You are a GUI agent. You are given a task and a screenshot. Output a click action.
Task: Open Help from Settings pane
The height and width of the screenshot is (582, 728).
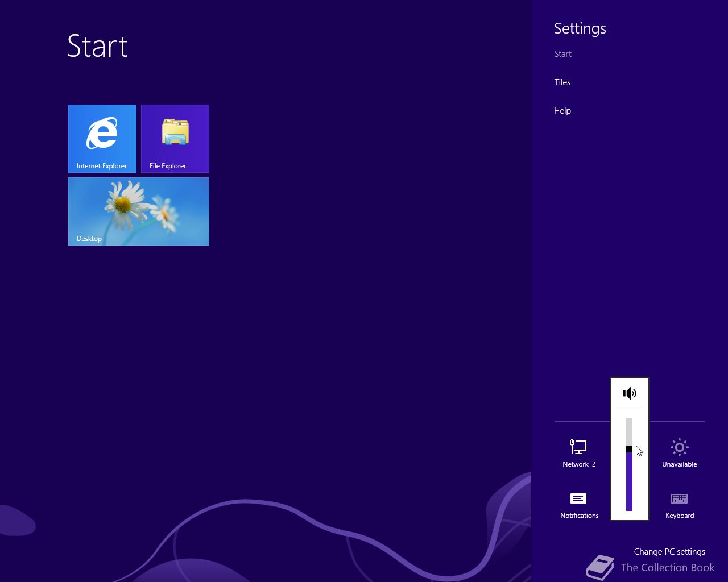(x=562, y=111)
